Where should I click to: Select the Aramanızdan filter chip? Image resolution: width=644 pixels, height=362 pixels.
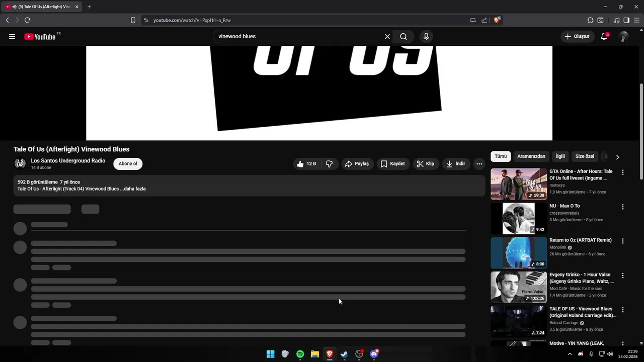(531, 156)
